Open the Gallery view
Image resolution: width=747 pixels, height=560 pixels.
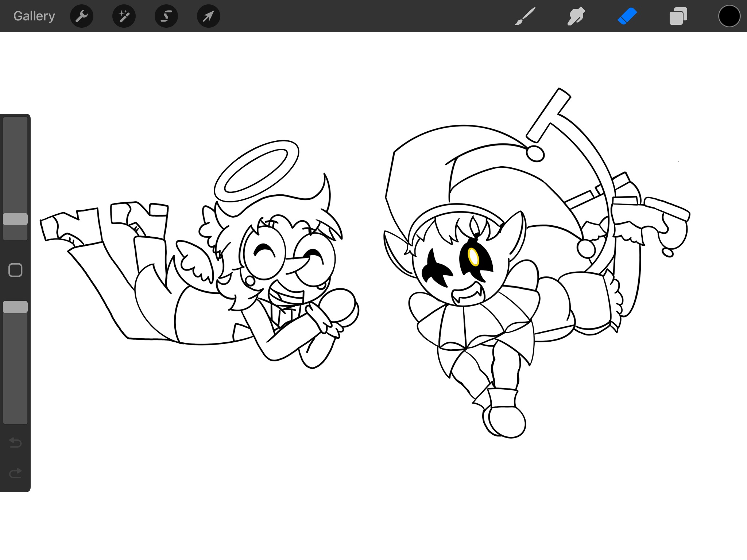coord(34,16)
